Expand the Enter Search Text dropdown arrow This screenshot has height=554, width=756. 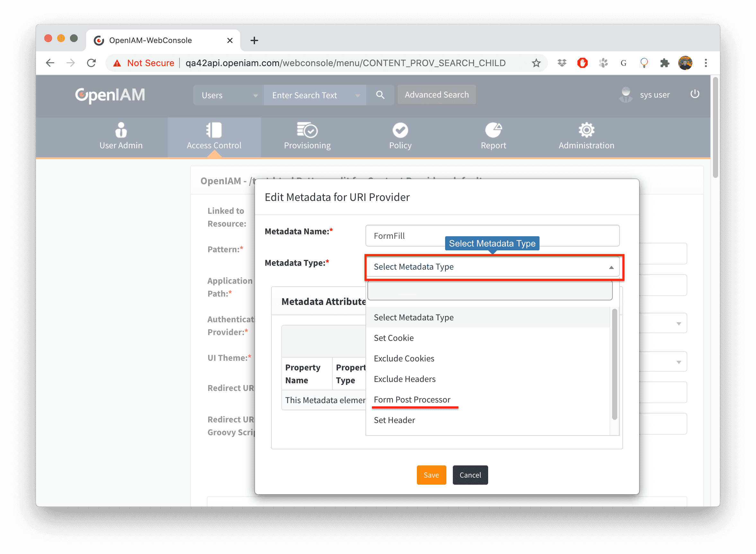(357, 96)
